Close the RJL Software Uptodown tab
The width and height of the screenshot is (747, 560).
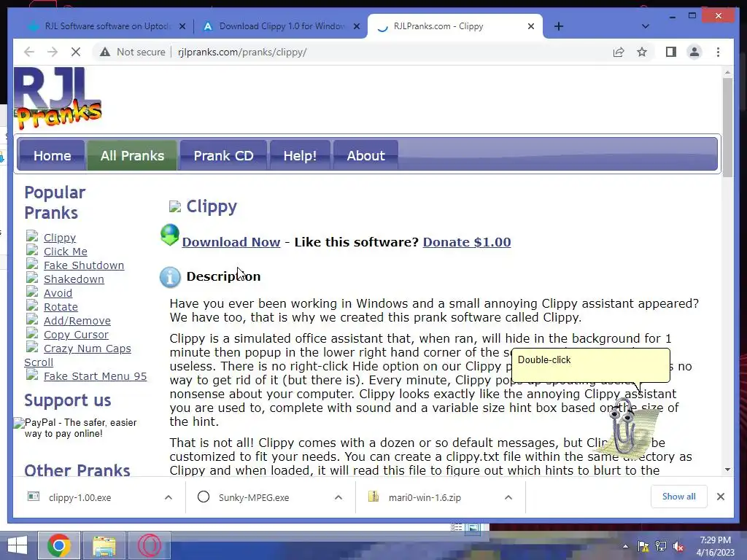click(x=182, y=26)
